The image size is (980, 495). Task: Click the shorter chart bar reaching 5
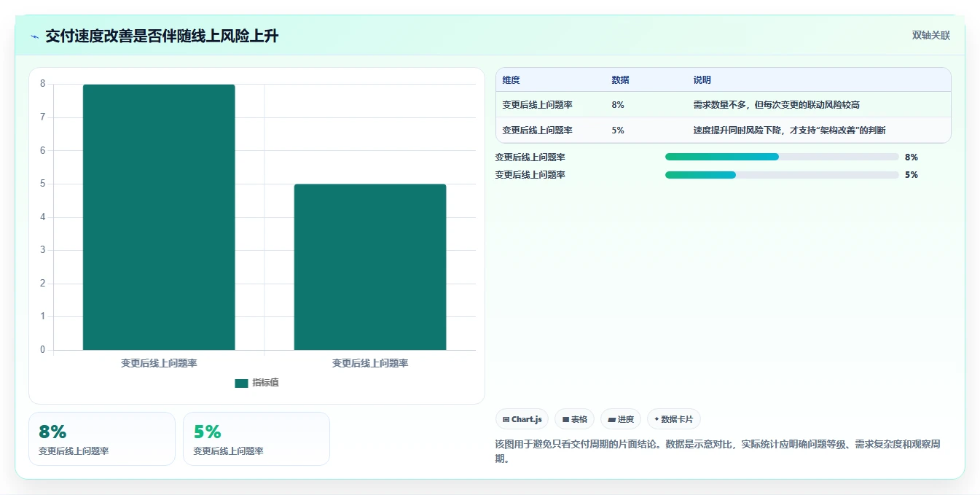(370, 267)
